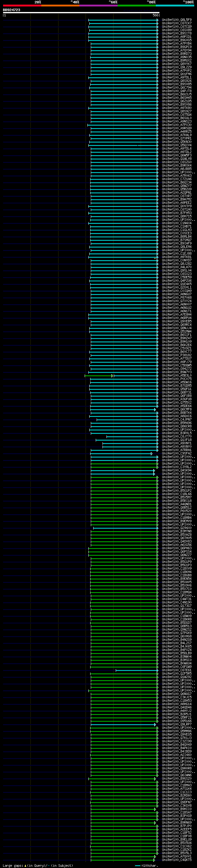Select subject label UniRef100_B5X7C0

point(177,589)
